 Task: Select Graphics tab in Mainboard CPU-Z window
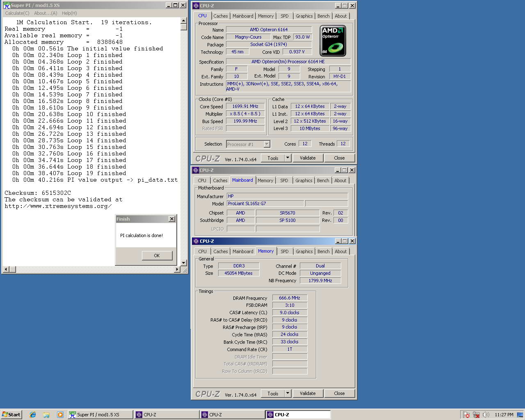pyautogui.click(x=304, y=180)
